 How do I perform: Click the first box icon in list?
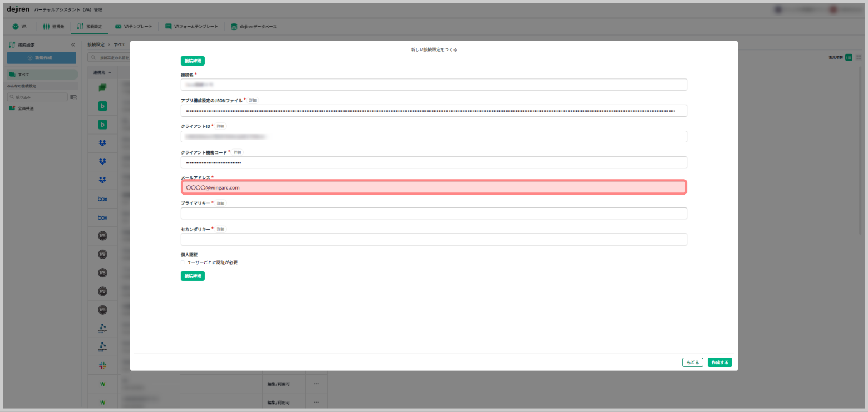pyautogui.click(x=102, y=198)
